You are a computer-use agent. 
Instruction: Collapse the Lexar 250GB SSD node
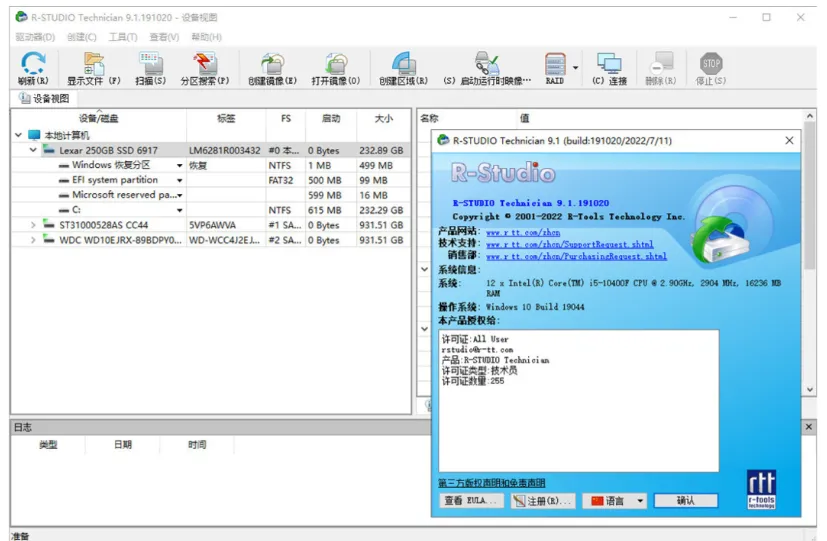point(33,150)
